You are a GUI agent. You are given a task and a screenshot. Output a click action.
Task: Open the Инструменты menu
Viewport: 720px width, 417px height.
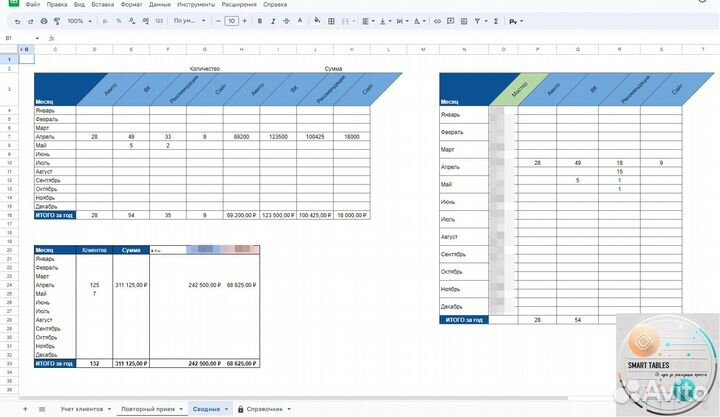click(x=196, y=5)
